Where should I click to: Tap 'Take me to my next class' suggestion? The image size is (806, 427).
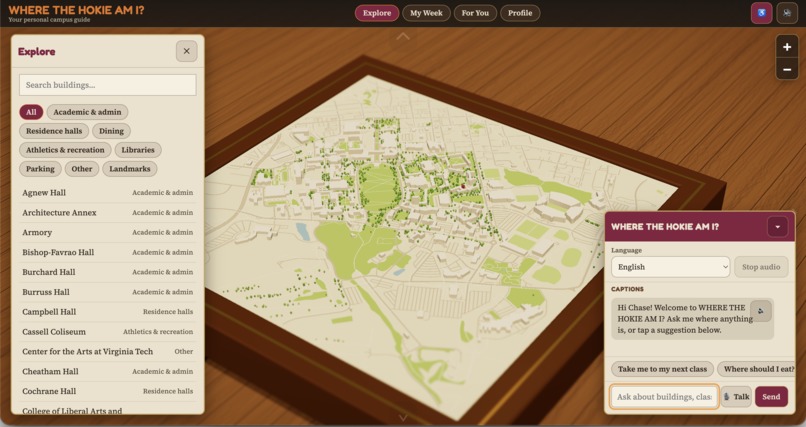coord(662,369)
